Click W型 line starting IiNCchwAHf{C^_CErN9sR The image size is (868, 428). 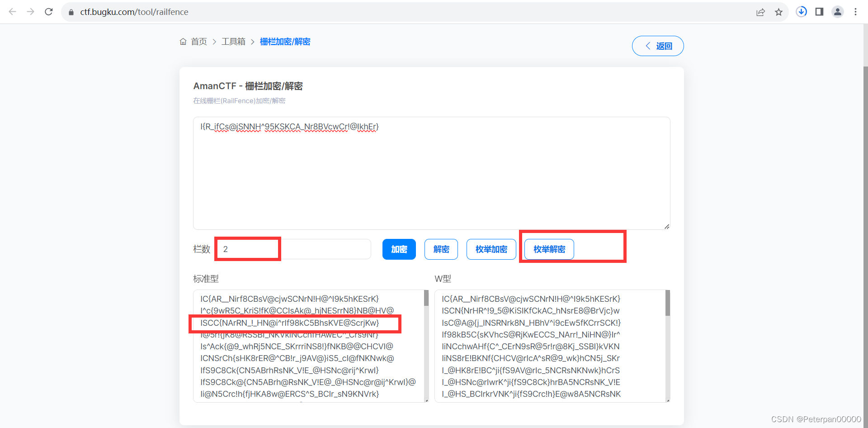coord(531,347)
